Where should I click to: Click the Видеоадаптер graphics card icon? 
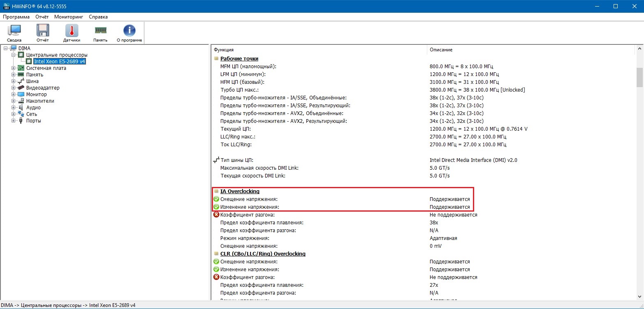coord(21,88)
